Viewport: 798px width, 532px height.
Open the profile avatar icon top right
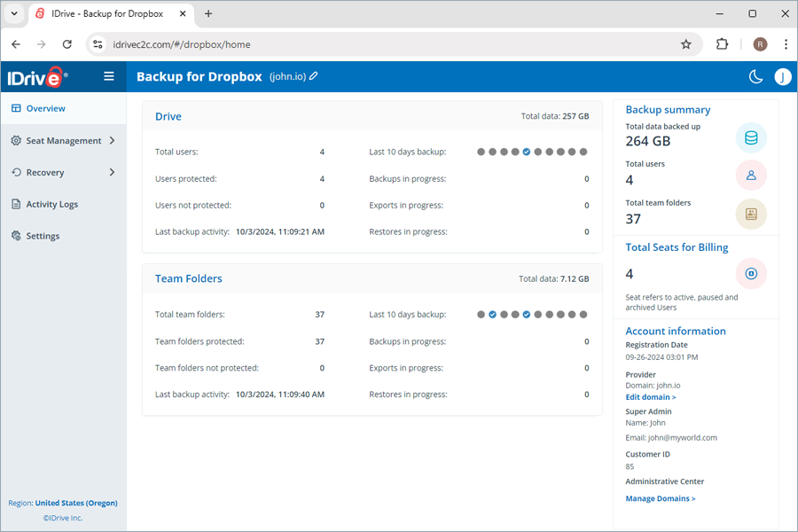(x=782, y=77)
